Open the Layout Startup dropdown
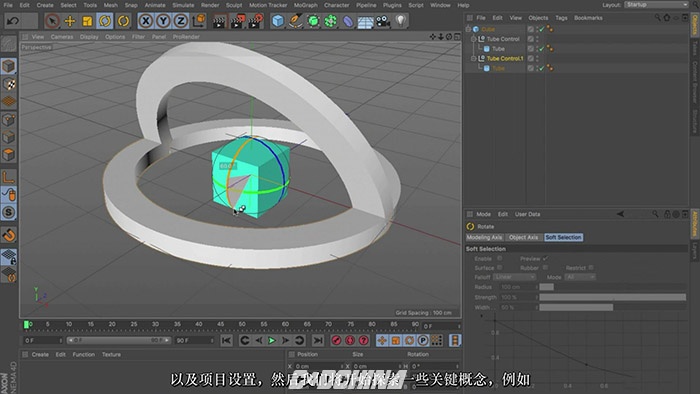The height and width of the screenshot is (394, 700). [657, 4]
